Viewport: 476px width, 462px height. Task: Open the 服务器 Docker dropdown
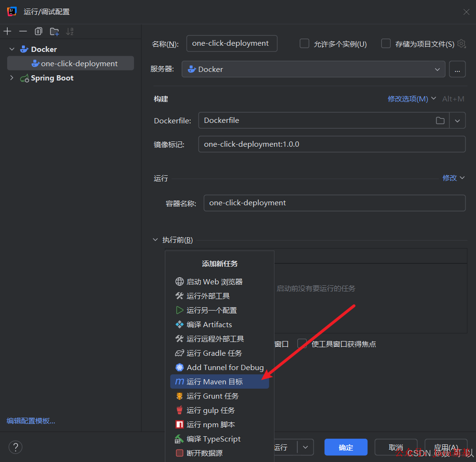tap(314, 69)
